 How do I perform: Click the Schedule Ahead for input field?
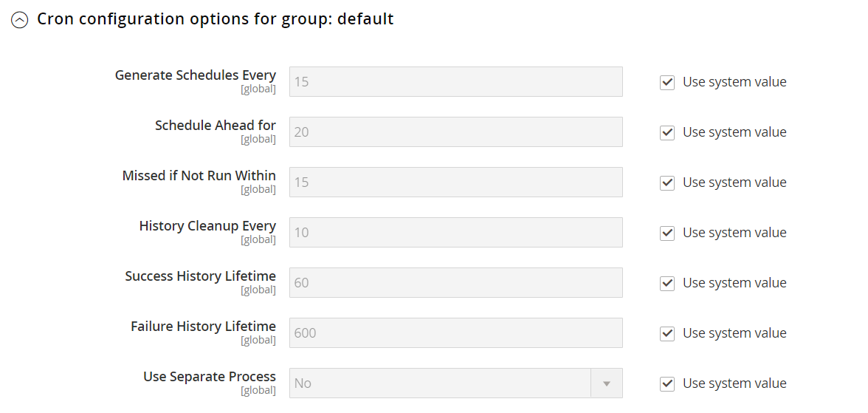pos(455,132)
